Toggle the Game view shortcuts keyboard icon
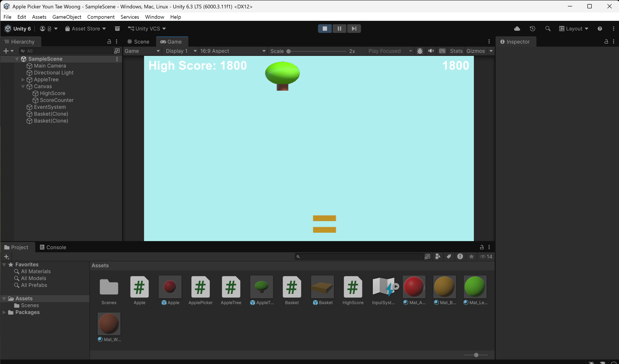The image size is (619, 364). [x=442, y=51]
